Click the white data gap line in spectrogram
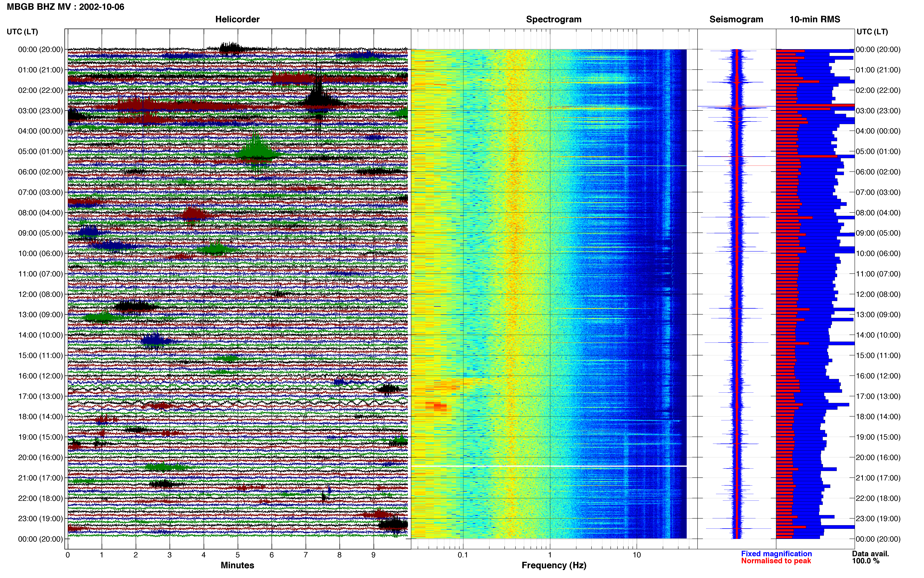924x578 pixels. coord(549,466)
